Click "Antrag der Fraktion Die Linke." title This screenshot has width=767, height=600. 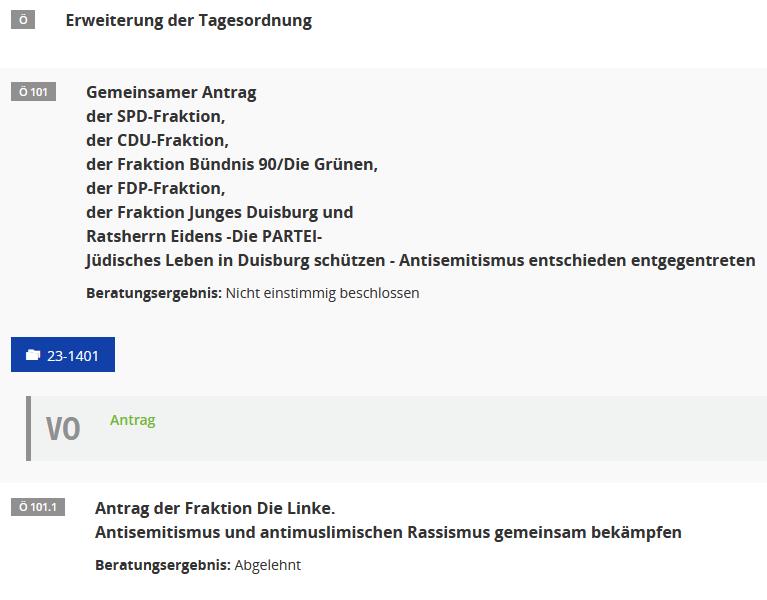tap(215, 508)
